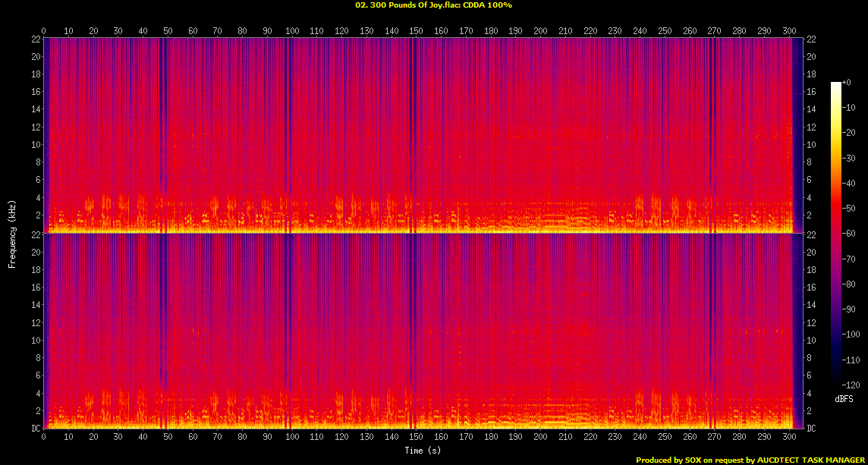Select the 150 second tick on bottom time axis
This screenshot has width=868, height=465.
[416, 437]
